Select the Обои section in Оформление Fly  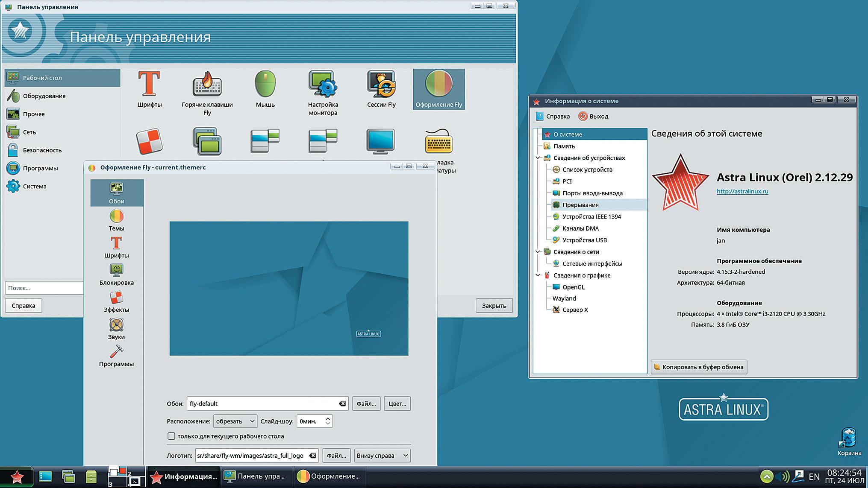[x=117, y=193]
